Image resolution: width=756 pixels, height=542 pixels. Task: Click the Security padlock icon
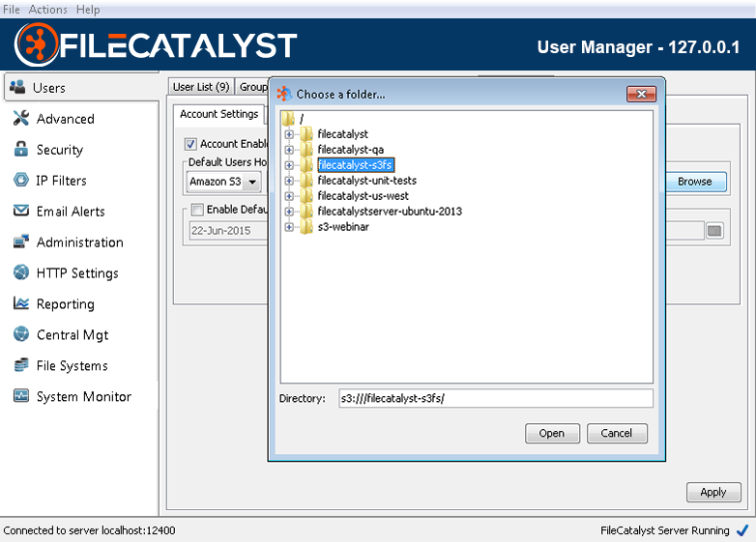(x=19, y=150)
